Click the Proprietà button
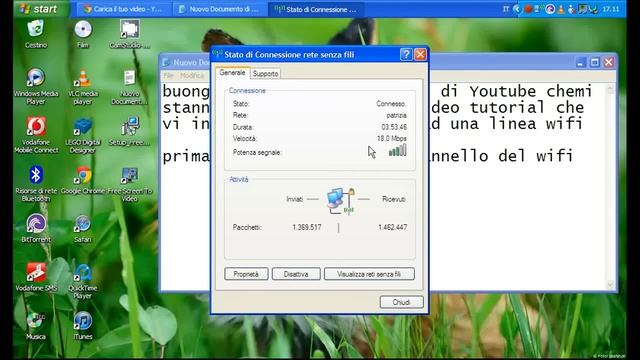The image size is (640, 360). (246, 274)
